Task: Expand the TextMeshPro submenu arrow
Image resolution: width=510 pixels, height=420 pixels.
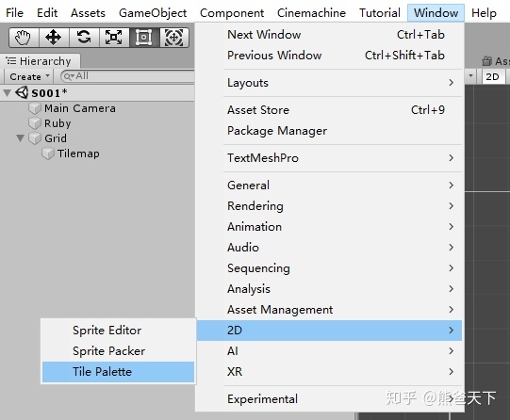Action: coord(452,158)
